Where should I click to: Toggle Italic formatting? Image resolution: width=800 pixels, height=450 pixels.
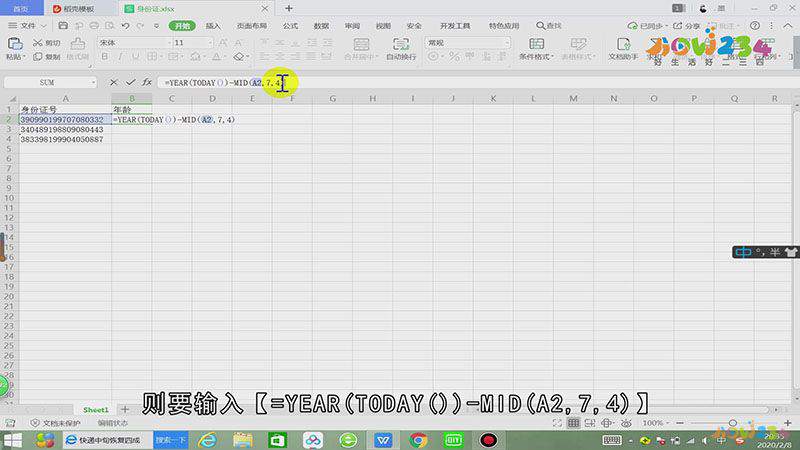(120, 57)
